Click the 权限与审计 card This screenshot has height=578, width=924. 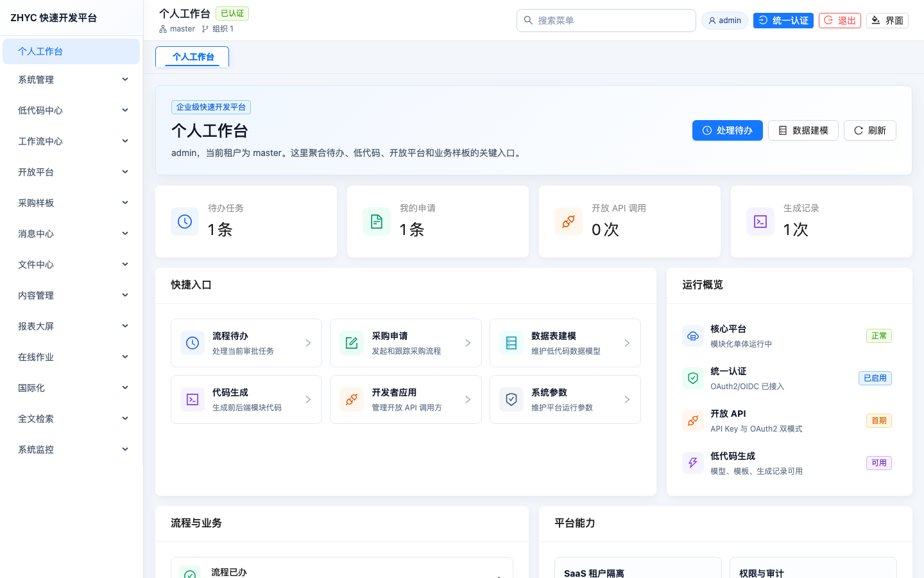(x=813, y=568)
